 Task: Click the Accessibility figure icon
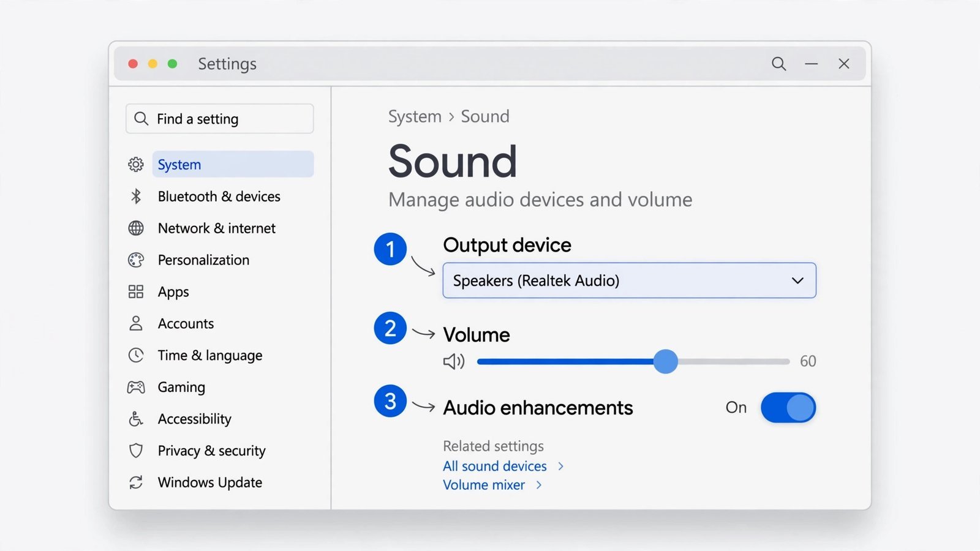[136, 419]
